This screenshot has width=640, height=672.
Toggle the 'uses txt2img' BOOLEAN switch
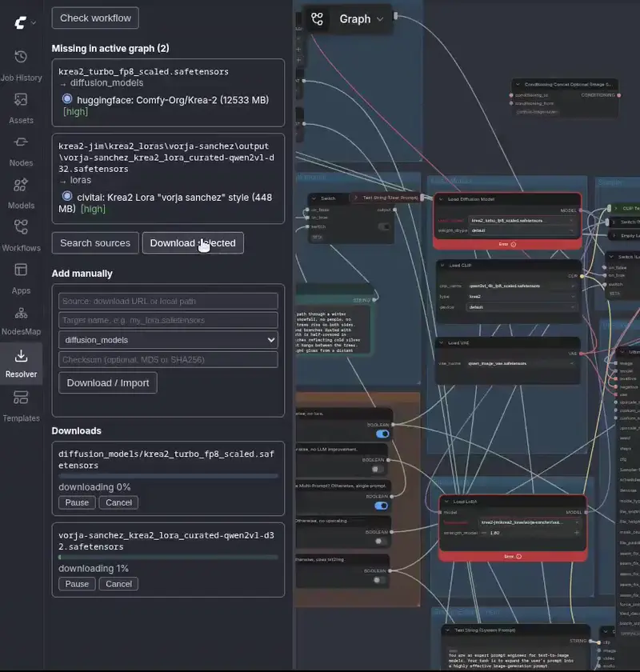point(378,580)
